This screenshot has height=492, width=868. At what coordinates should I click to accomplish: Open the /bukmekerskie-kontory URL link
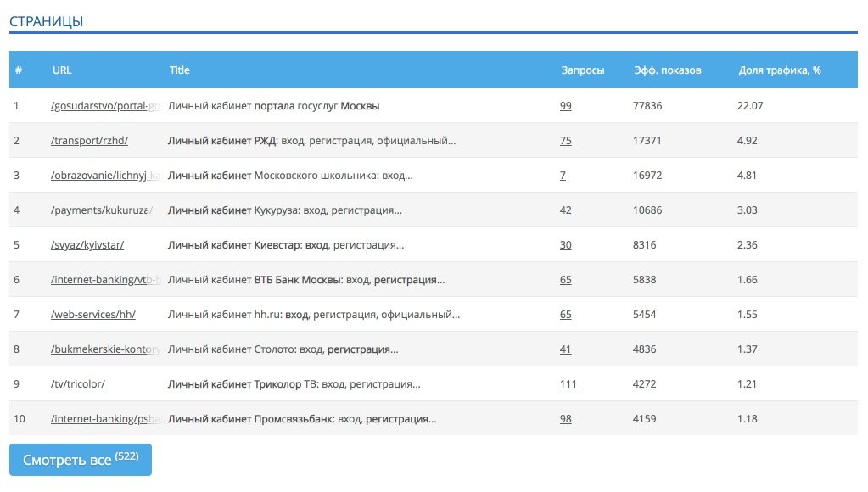tap(105, 349)
